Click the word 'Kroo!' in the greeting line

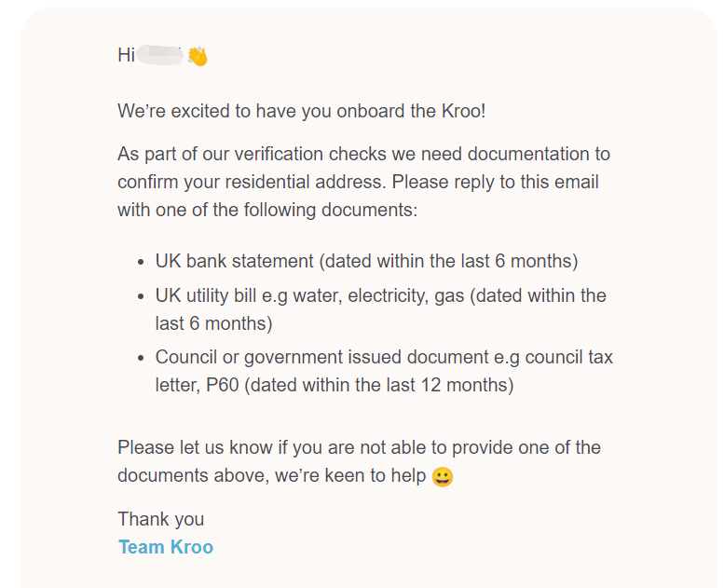[x=464, y=111]
